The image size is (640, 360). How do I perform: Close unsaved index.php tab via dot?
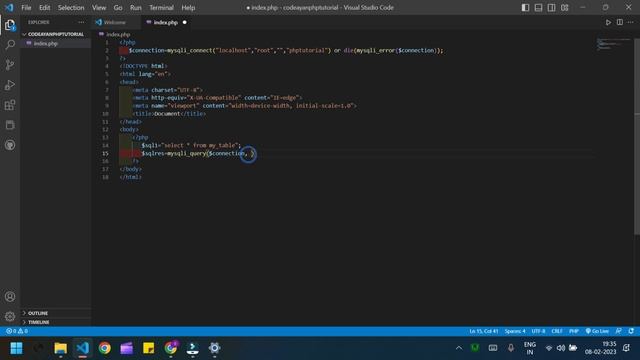[184, 22]
